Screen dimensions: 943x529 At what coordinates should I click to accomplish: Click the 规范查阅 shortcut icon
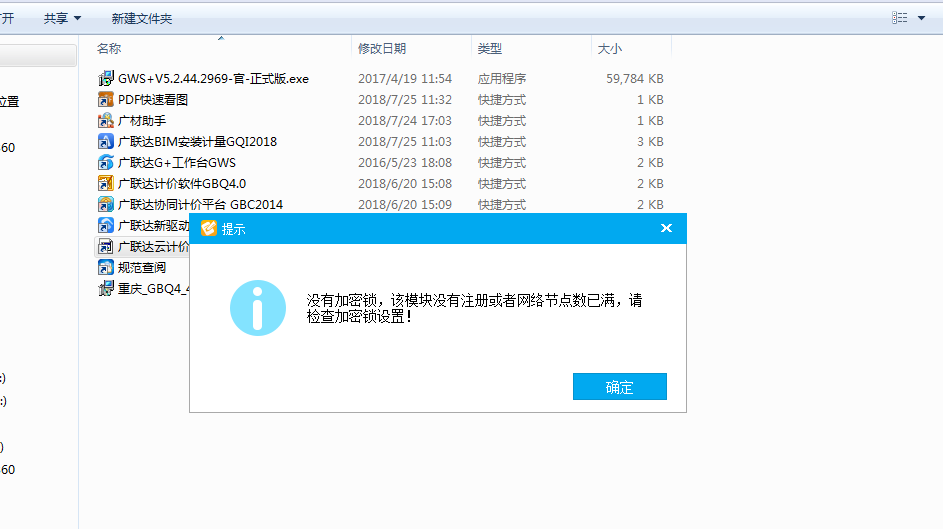click(x=105, y=268)
